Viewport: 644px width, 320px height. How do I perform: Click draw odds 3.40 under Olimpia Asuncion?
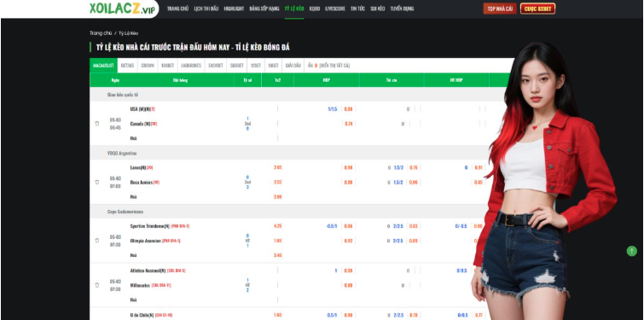click(x=277, y=255)
